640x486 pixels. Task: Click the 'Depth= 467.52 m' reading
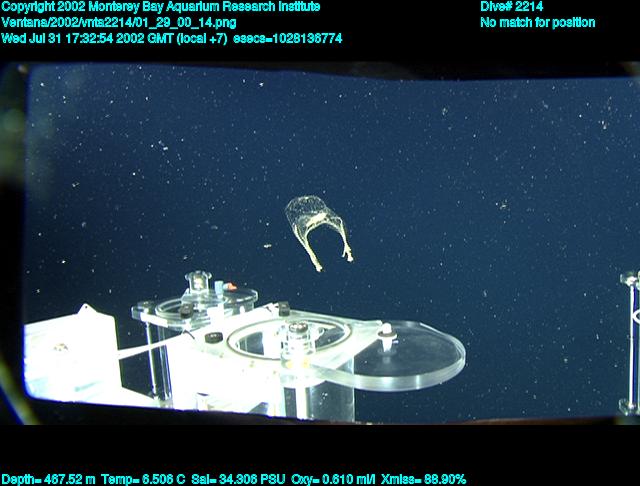(48, 479)
